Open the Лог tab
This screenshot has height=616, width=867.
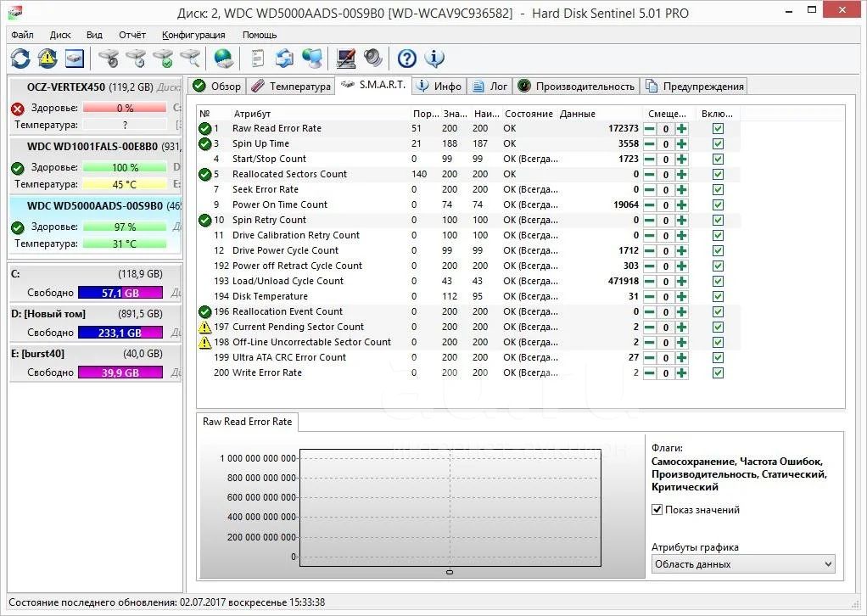489,87
